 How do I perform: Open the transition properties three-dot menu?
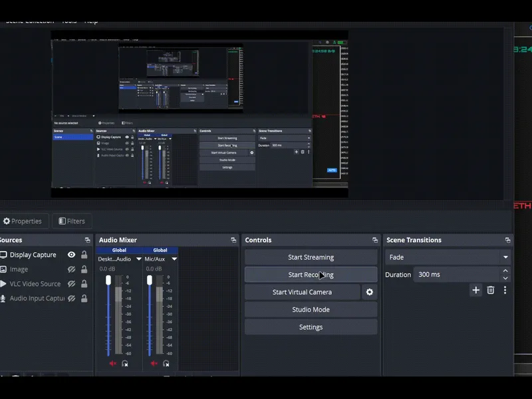pyautogui.click(x=505, y=290)
